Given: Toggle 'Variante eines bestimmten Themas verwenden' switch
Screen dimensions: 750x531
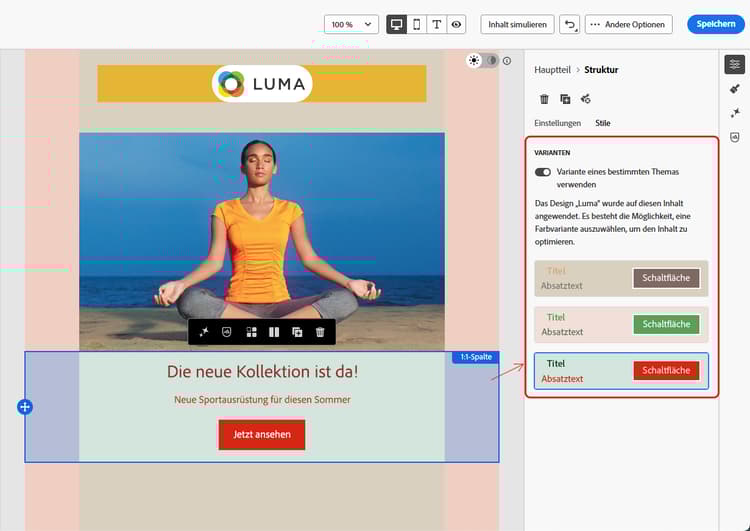Looking at the screenshot, I should (543, 172).
